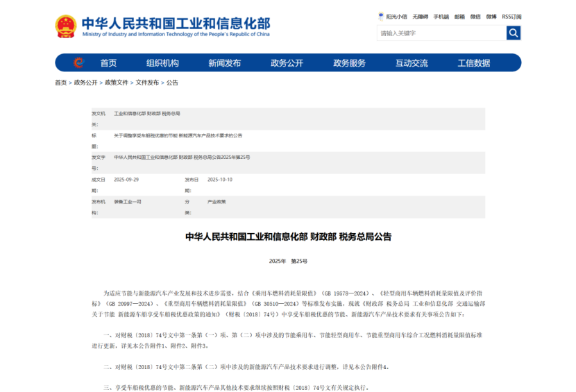Open the 邮箱 mailbox link
Image resolution: width=576 pixels, height=392 pixels.
[459, 16]
